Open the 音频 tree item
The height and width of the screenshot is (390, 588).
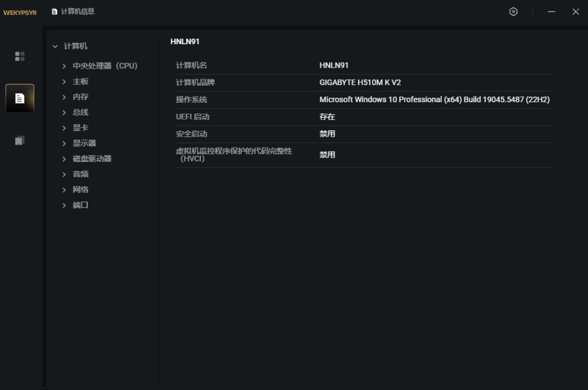[80, 175]
